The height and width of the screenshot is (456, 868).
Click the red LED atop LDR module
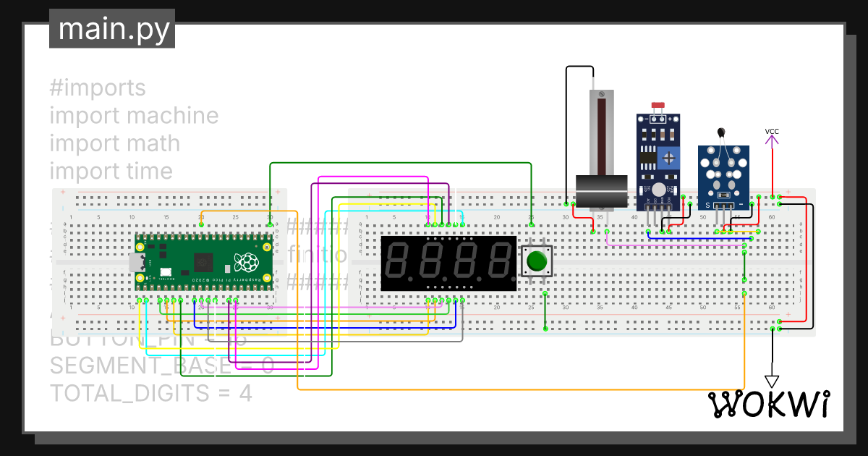(x=658, y=106)
